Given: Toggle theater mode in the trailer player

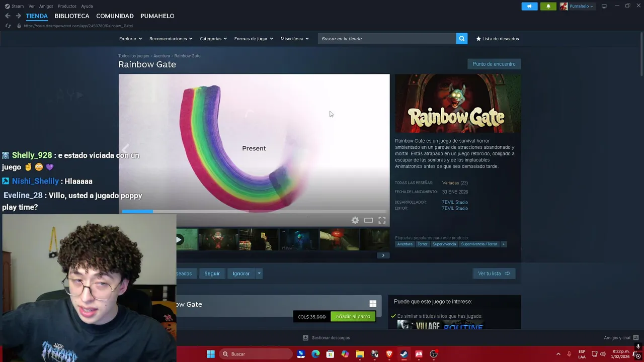Looking at the screenshot, I should (x=368, y=220).
